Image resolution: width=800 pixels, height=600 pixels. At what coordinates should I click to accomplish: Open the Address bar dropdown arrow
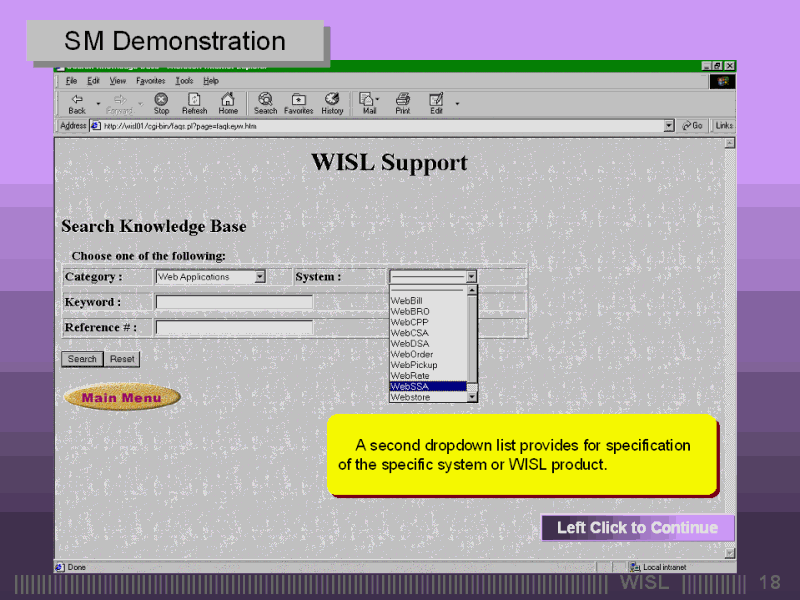669,126
